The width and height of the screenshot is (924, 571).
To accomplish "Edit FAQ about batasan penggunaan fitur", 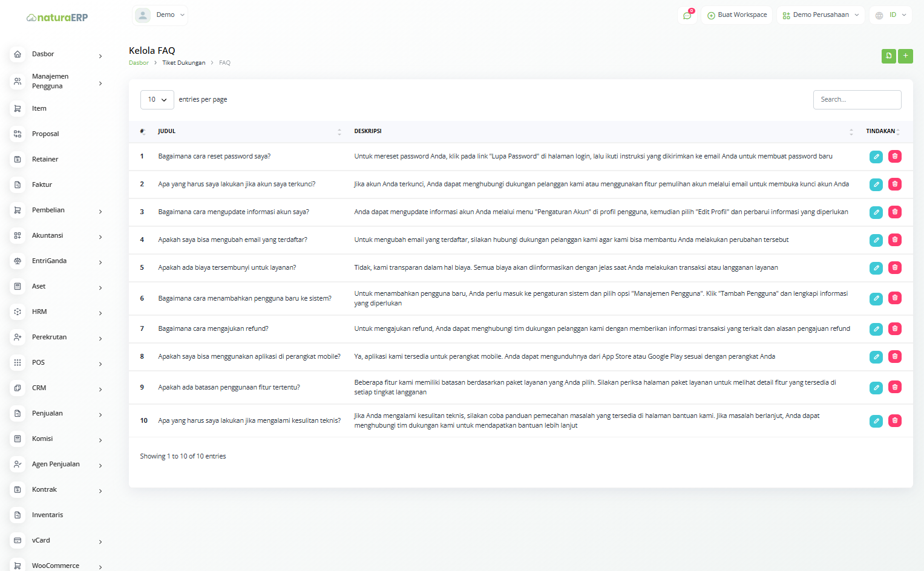I will click(876, 387).
